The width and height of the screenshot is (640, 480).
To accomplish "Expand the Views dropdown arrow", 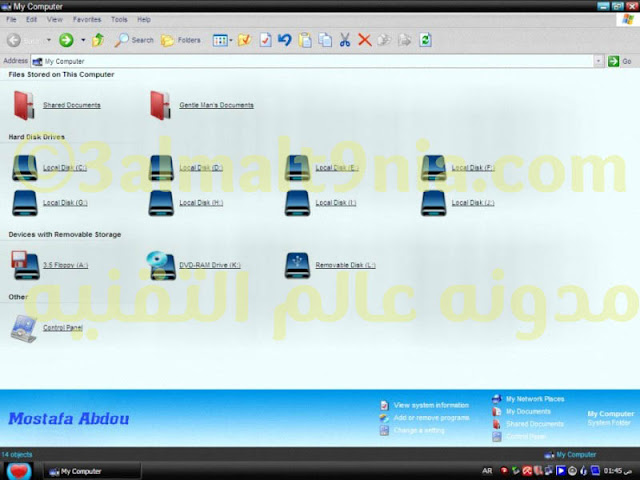I will (x=231, y=40).
